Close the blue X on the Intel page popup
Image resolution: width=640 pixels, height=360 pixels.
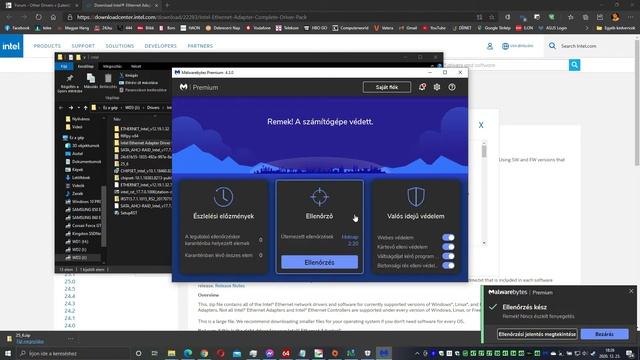(x=481, y=125)
